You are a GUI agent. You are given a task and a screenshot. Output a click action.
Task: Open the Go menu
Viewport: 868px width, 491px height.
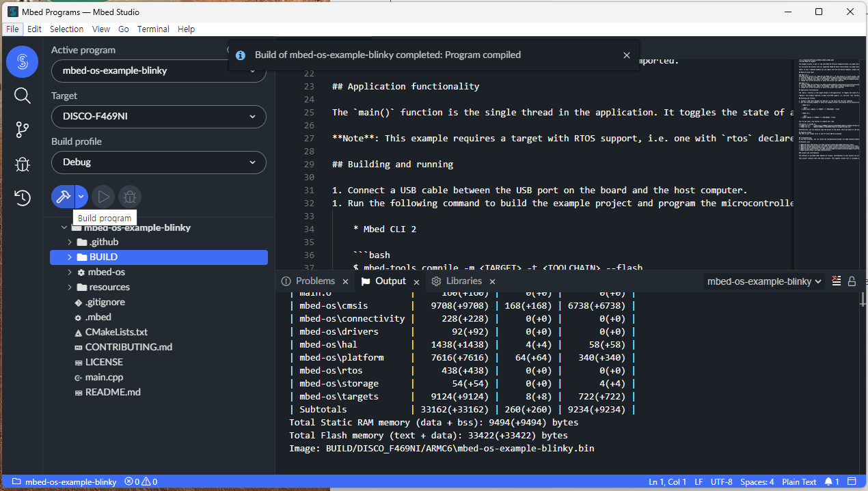point(124,29)
